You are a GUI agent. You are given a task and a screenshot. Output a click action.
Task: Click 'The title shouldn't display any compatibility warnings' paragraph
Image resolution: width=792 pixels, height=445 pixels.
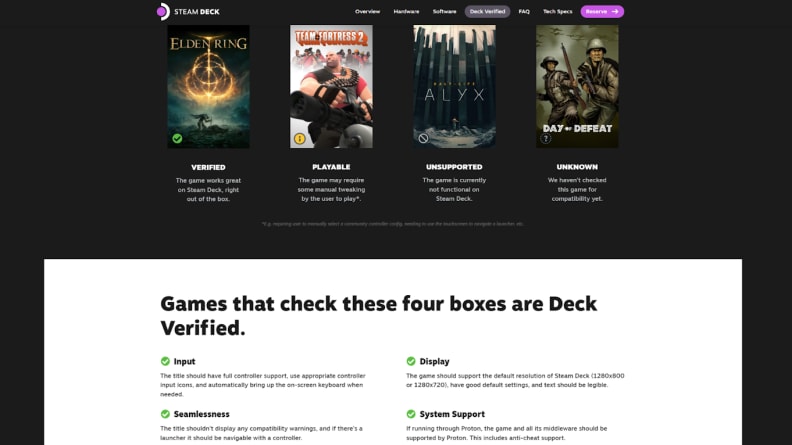click(261, 433)
